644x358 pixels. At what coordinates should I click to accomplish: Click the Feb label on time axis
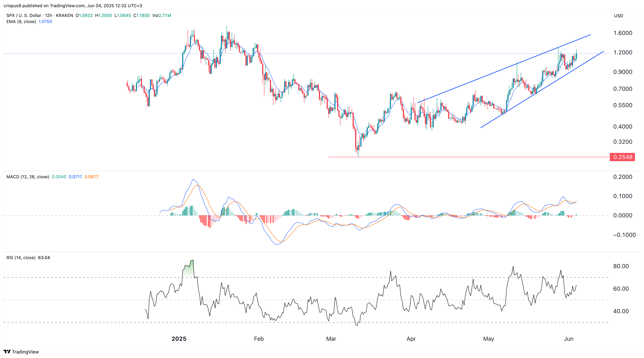(259, 339)
